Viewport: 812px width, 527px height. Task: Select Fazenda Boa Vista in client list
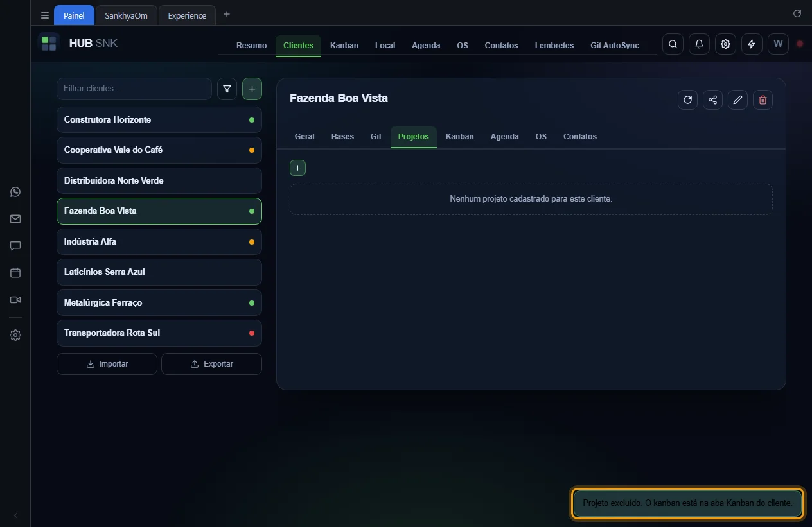tap(159, 211)
